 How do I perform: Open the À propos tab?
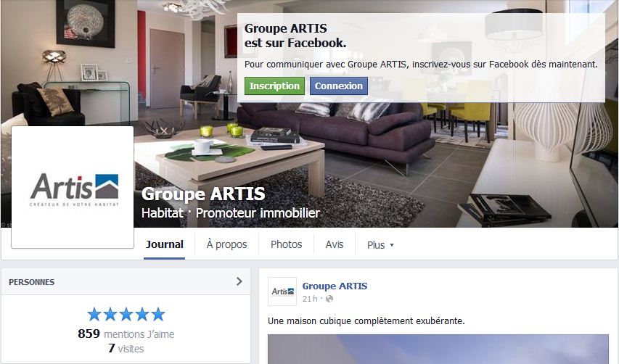(x=226, y=244)
